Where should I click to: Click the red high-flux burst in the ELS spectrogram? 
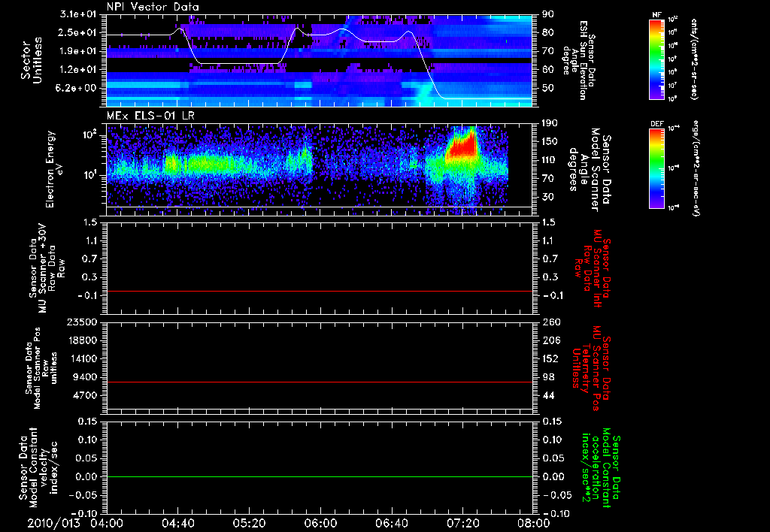click(462, 147)
